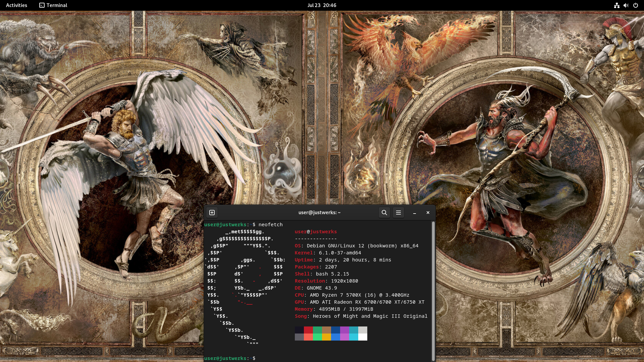Viewport: 644px width, 362px height.
Task: Click the purple block in top palette row
Action: point(344,330)
